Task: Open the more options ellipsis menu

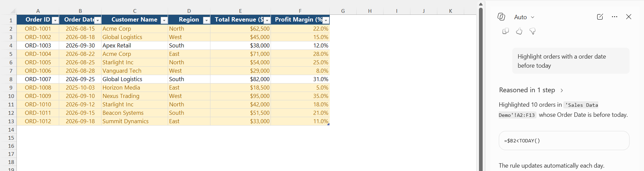Action: (614, 17)
